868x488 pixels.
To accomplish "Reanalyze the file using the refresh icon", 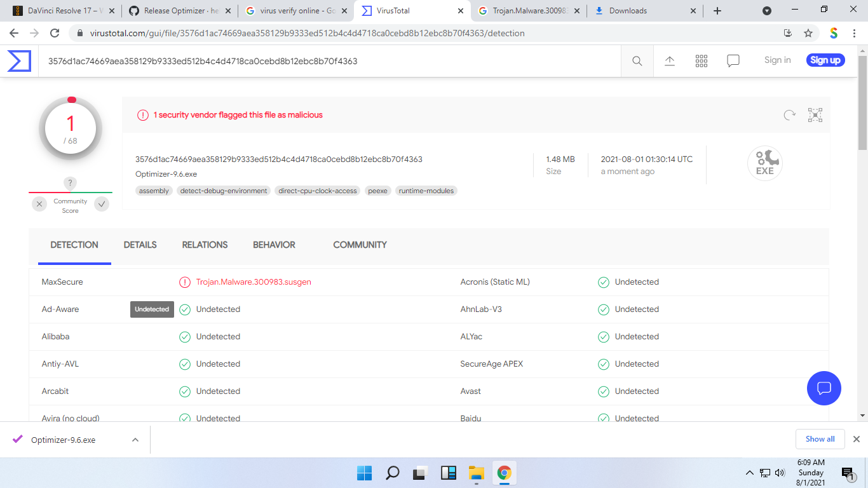I will pos(789,115).
